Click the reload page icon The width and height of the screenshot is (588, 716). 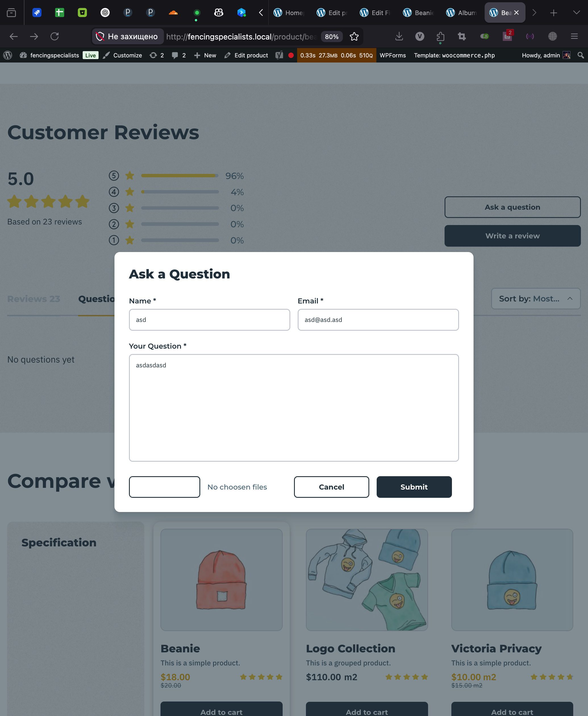click(x=55, y=36)
